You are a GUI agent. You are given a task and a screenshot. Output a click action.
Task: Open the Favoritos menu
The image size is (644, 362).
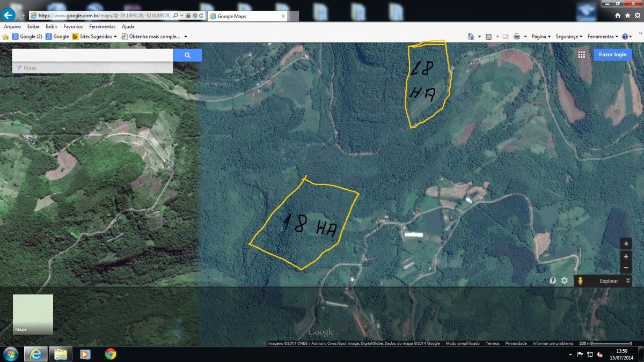pyautogui.click(x=73, y=26)
